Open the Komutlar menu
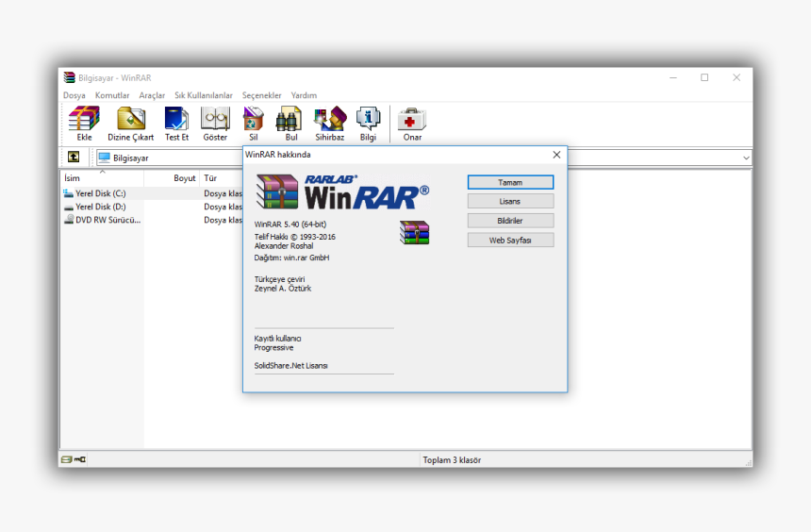 point(112,95)
